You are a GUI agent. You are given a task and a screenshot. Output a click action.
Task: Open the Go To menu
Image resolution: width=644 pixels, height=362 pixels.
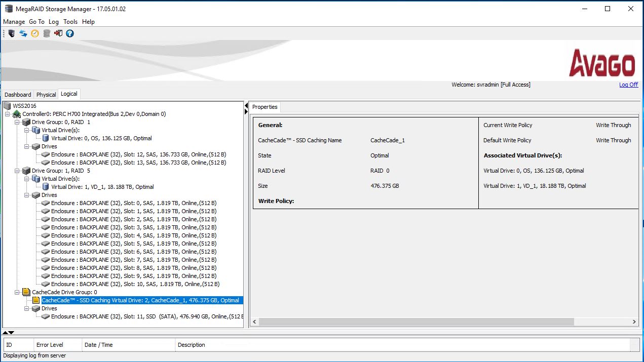tap(36, 22)
